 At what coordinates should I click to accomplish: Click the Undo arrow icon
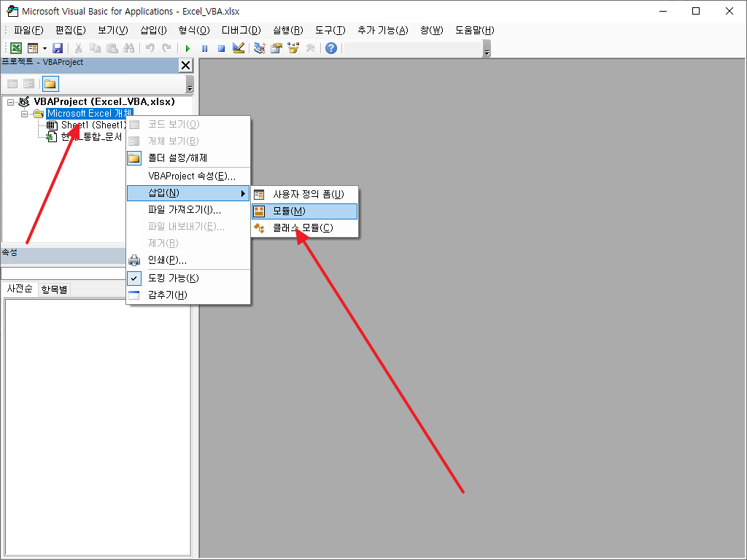[150, 48]
